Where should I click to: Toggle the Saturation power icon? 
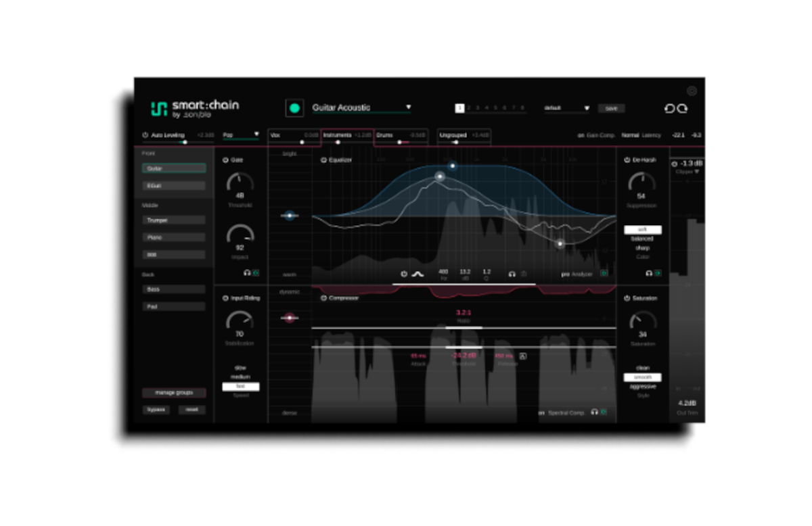tap(627, 298)
